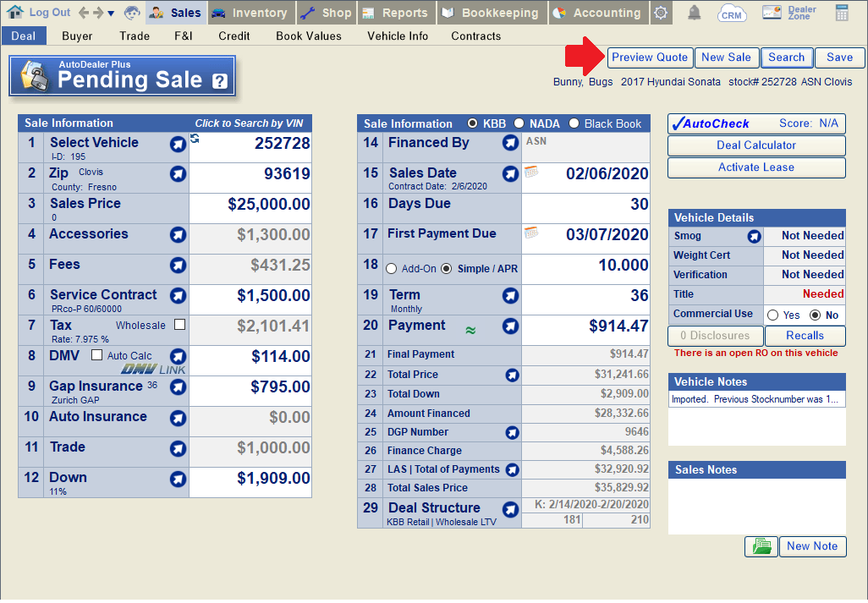Open Sales Date calendar icon

pyautogui.click(x=531, y=172)
